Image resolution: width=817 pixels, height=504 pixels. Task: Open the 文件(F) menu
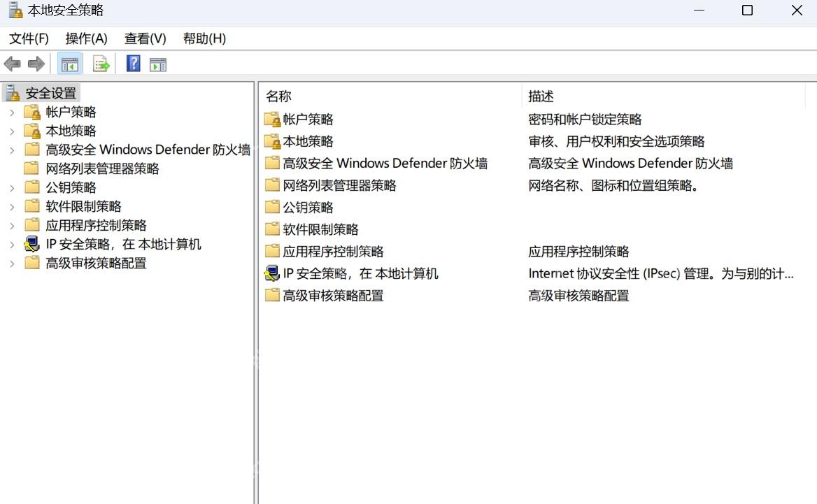coord(29,38)
